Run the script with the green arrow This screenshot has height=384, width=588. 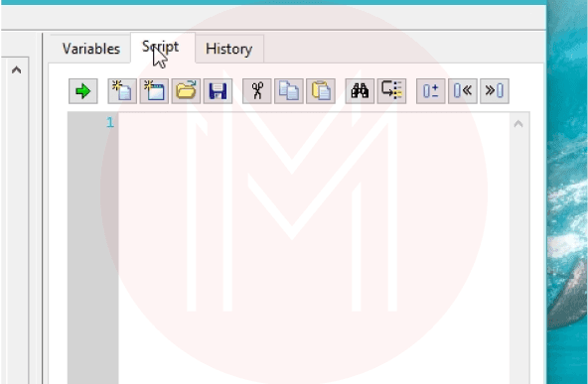[x=82, y=91]
